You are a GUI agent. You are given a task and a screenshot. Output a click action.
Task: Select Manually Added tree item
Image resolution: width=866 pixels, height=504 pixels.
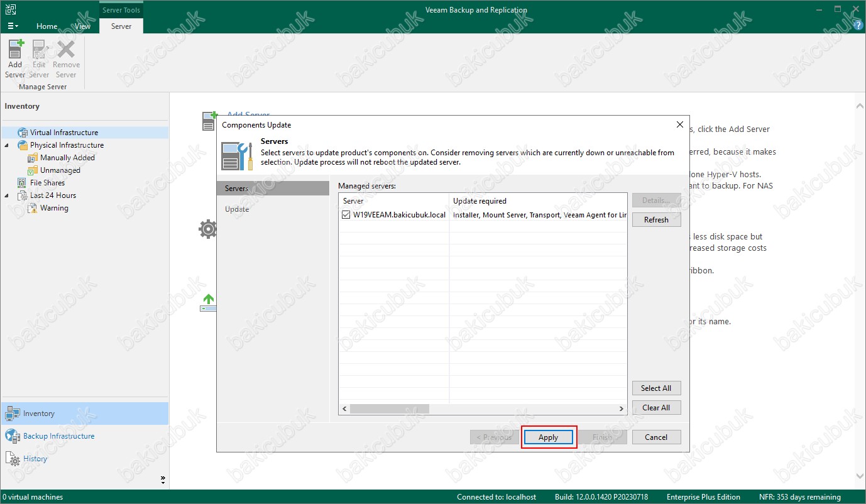click(67, 158)
